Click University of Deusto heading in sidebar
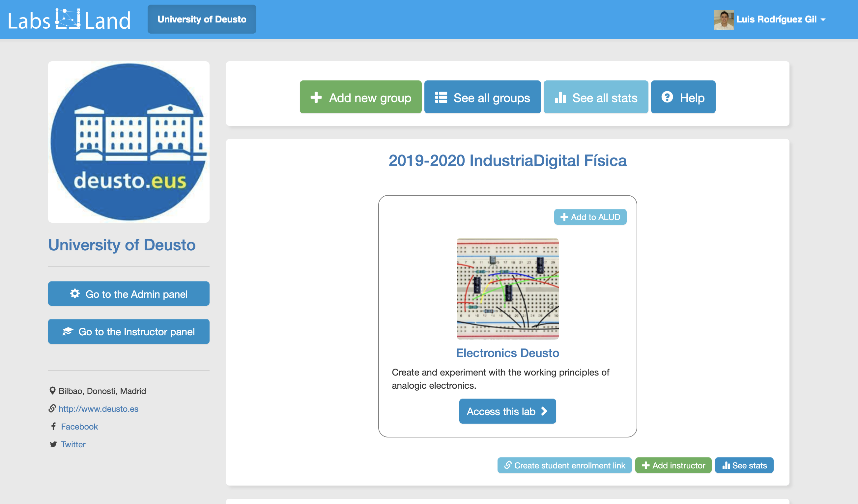The image size is (858, 504). point(122,245)
